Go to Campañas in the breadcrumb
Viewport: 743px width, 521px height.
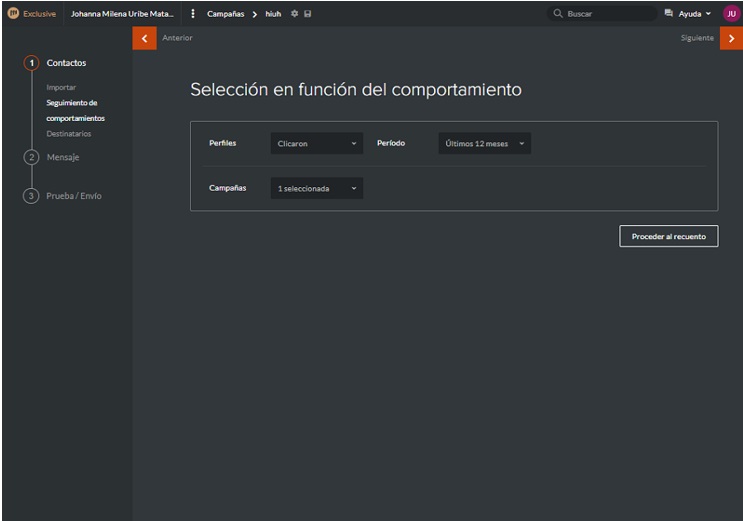pyautogui.click(x=225, y=14)
